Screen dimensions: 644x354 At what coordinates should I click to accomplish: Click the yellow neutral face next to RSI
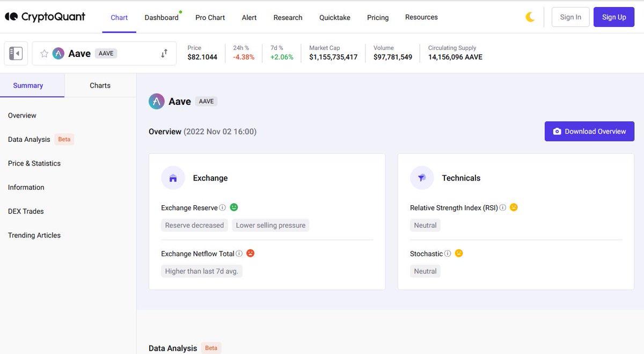click(x=514, y=207)
